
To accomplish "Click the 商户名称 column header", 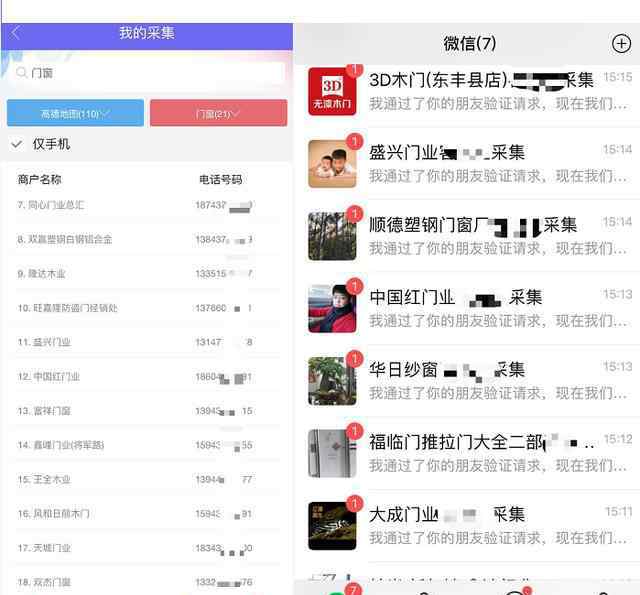I will click(40, 179).
